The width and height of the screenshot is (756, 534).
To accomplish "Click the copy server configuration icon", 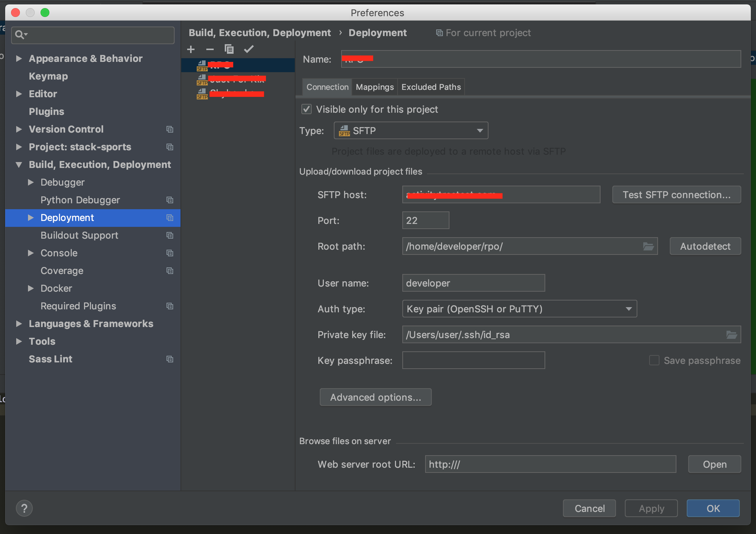I will click(229, 49).
